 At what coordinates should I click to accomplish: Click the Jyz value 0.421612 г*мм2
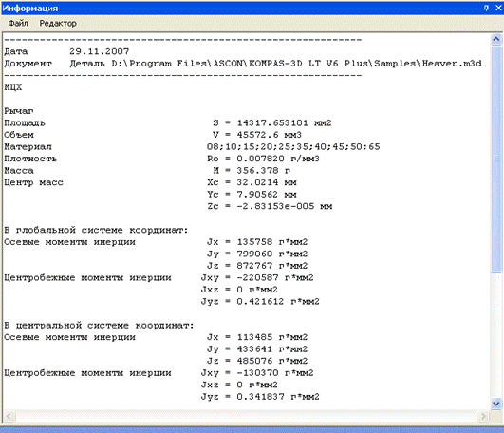(x=278, y=301)
